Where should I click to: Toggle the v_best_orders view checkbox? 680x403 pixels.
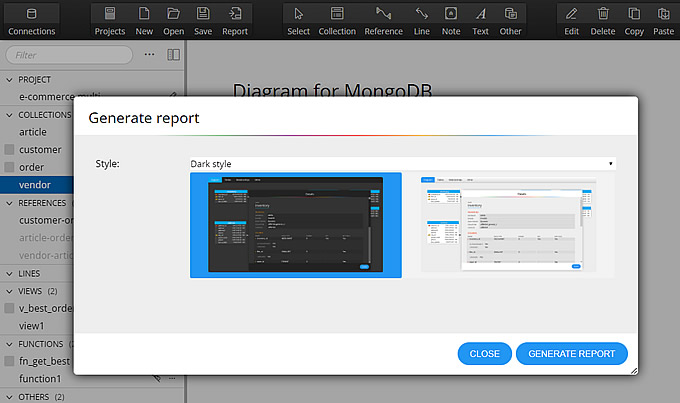pos(9,308)
